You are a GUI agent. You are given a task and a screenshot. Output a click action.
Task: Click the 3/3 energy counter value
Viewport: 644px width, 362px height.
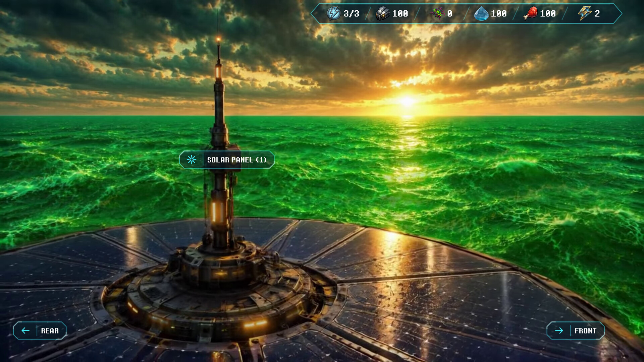tap(351, 14)
